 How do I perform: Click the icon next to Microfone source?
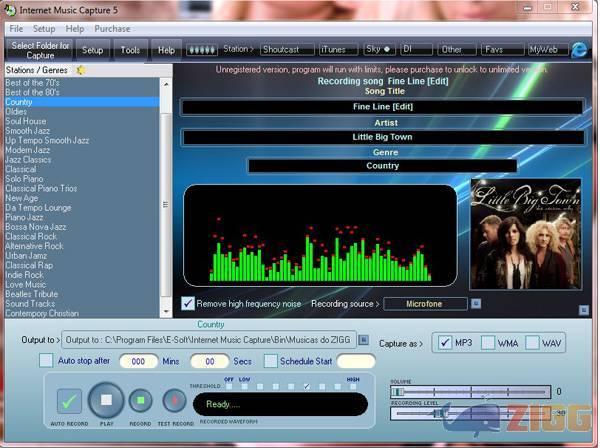(x=476, y=303)
